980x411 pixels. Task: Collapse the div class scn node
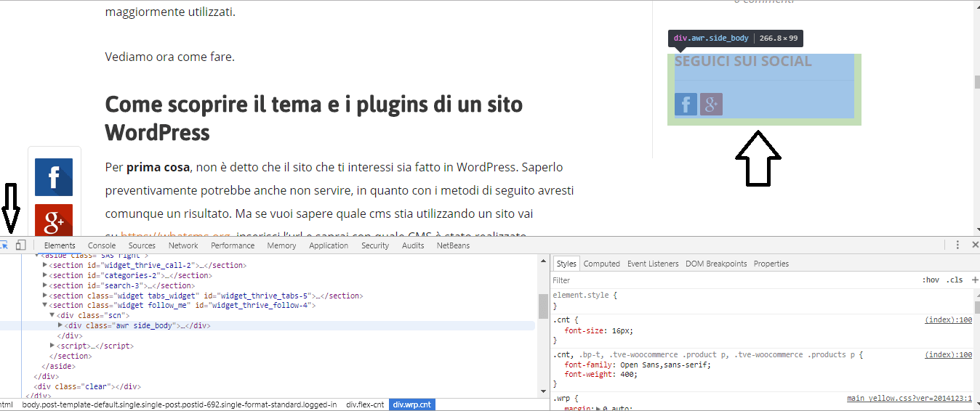click(x=52, y=315)
